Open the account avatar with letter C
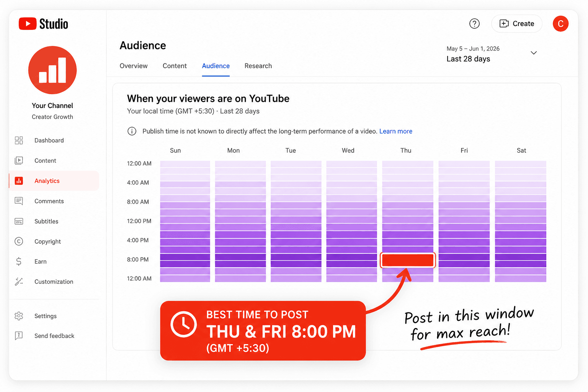This screenshot has width=588, height=392. coord(560,24)
